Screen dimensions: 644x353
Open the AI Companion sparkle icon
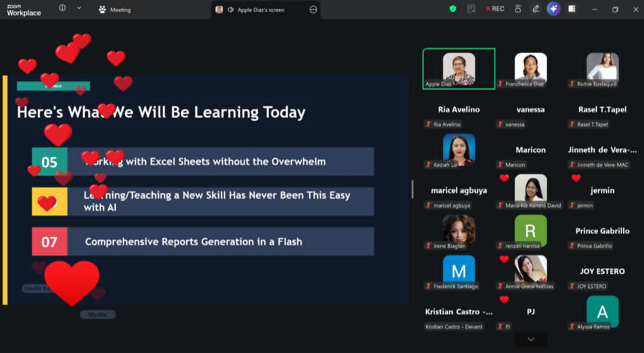coord(553,9)
